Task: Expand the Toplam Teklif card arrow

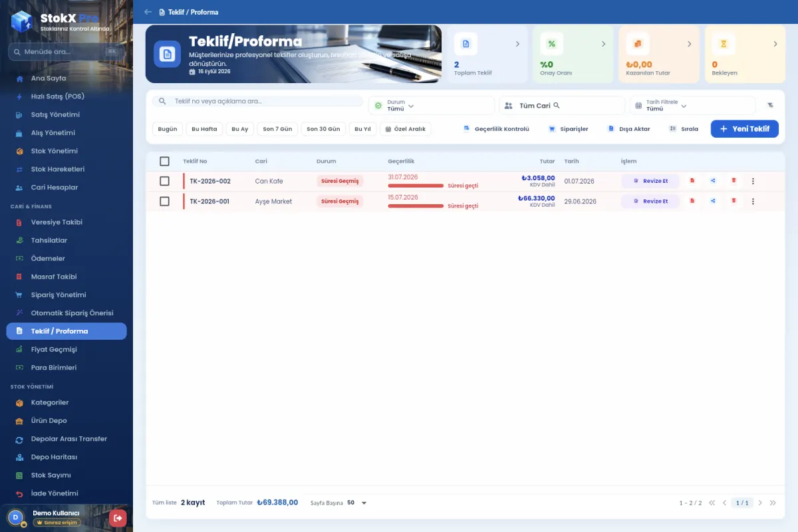Action: pyautogui.click(x=517, y=44)
